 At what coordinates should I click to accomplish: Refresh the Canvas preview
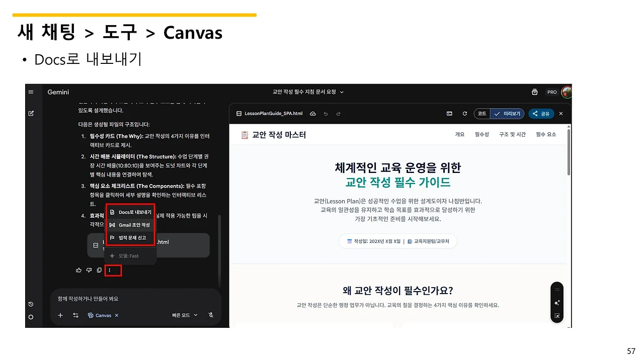tap(464, 114)
